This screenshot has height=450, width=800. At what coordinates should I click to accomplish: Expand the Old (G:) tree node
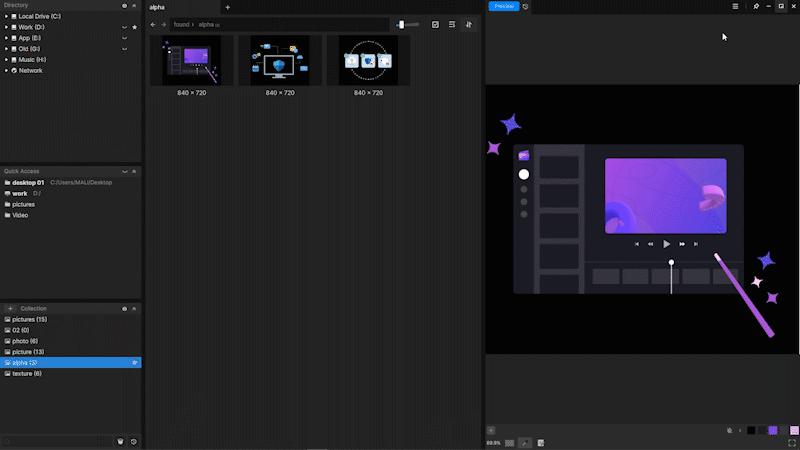6,49
